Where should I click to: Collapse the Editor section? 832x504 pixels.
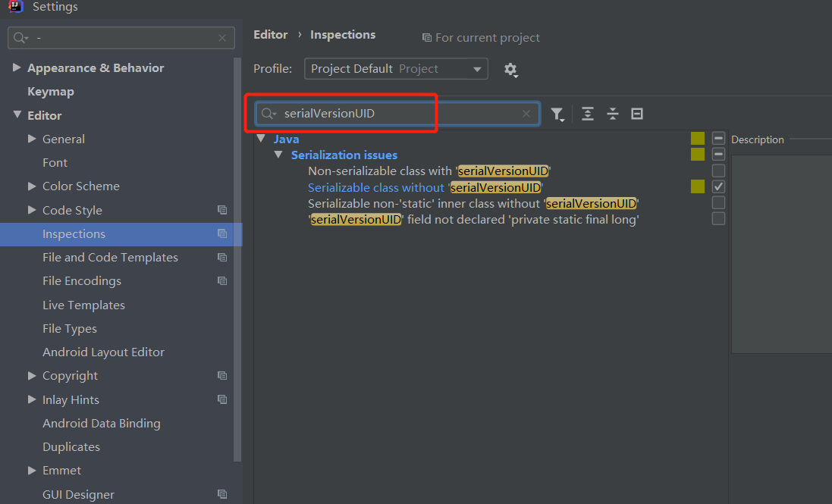pyautogui.click(x=17, y=114)
